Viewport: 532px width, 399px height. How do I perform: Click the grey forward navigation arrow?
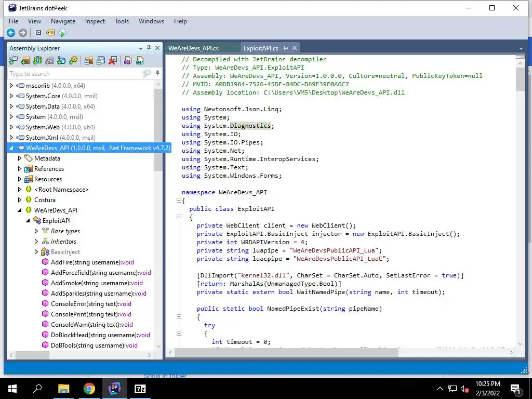[23, 33]
